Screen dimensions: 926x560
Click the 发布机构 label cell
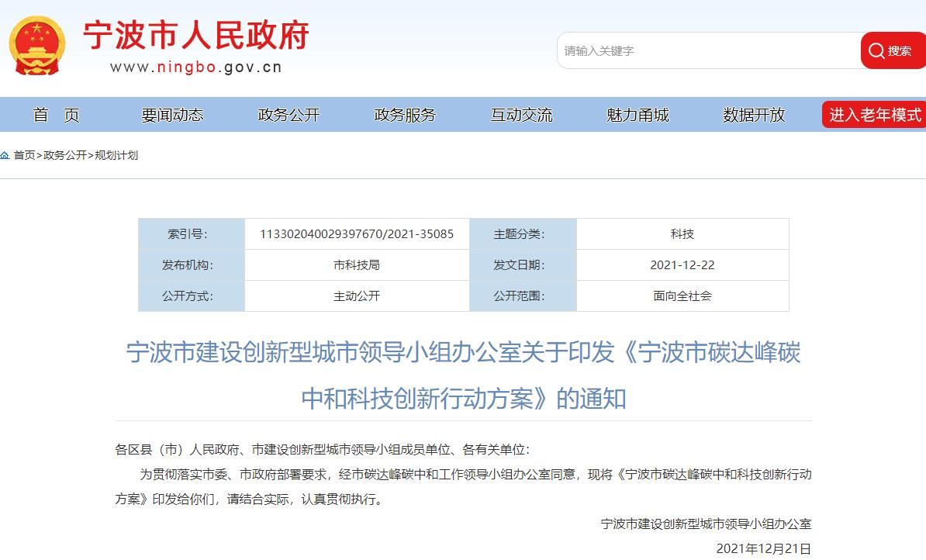tap(192, 264)
